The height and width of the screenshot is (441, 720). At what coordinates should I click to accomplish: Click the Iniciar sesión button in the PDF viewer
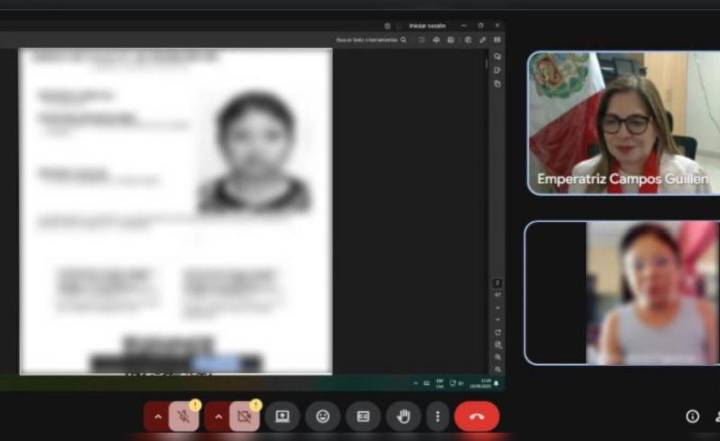click(428, 26)
